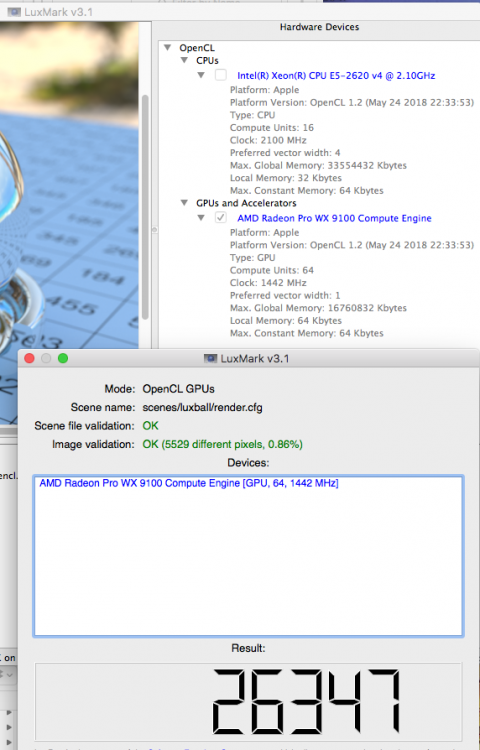This screenshot has height=750, width=480.
Task: Click the scene file validation OK text
Action: 150,426
